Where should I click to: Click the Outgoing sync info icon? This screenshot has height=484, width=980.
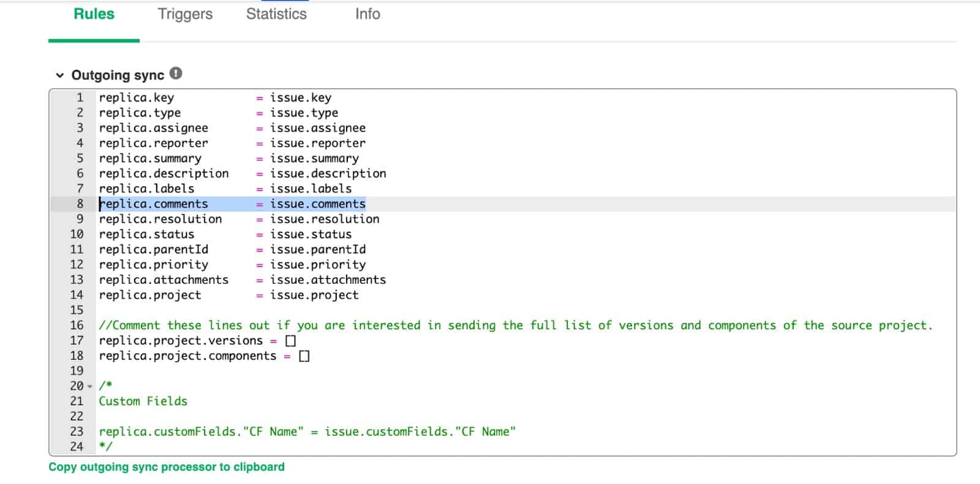pyautogui.click(x=176, y=73)
